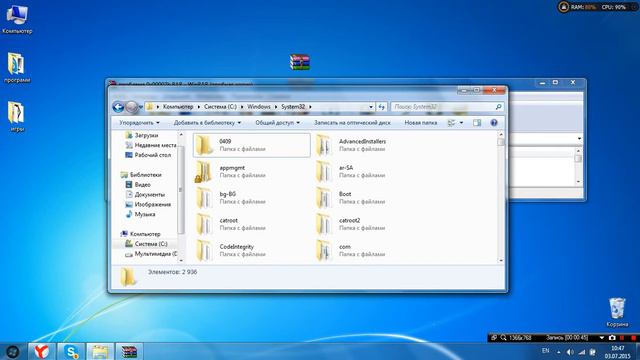This screenshot has width=640, height=360.
Task: Click the search magnifier icon
Action: tap(498, 107)
